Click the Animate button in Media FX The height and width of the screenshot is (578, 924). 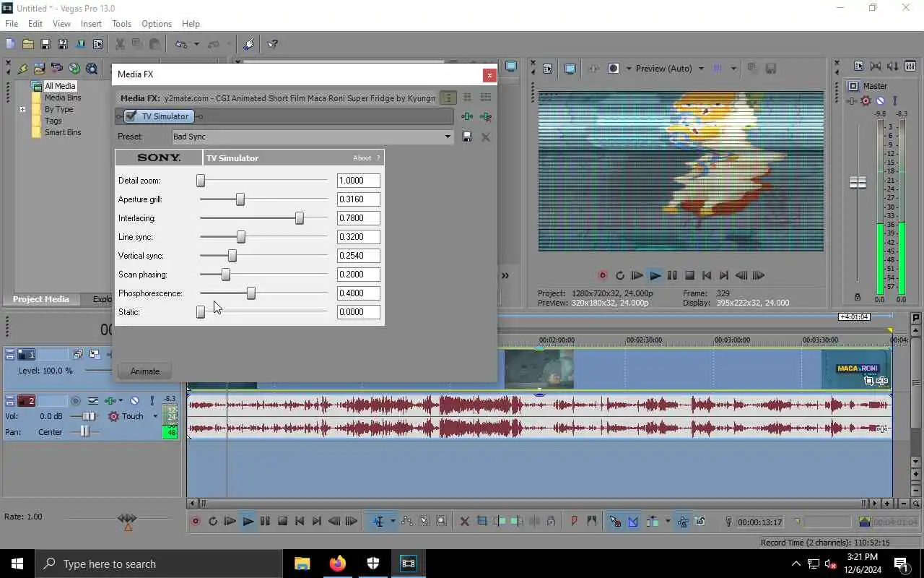[145, 371]
